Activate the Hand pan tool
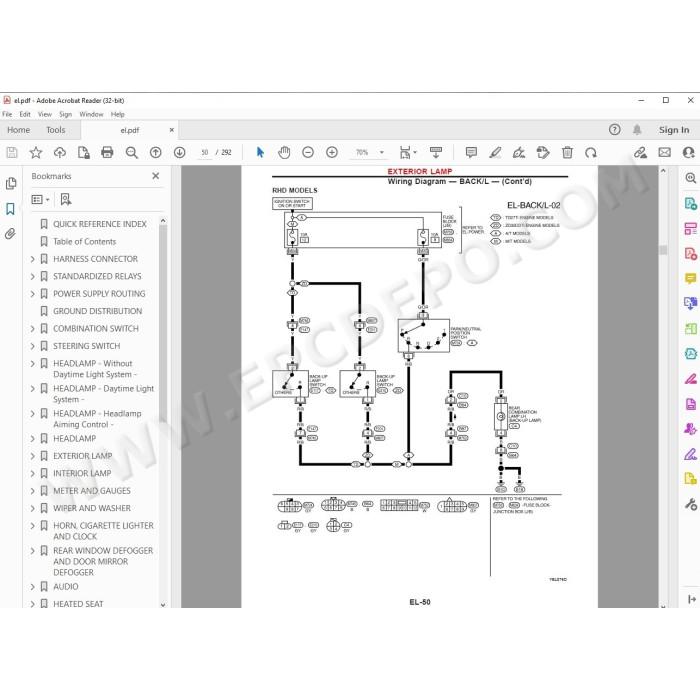Screen dimensions: 700x700 click(284, 153)
